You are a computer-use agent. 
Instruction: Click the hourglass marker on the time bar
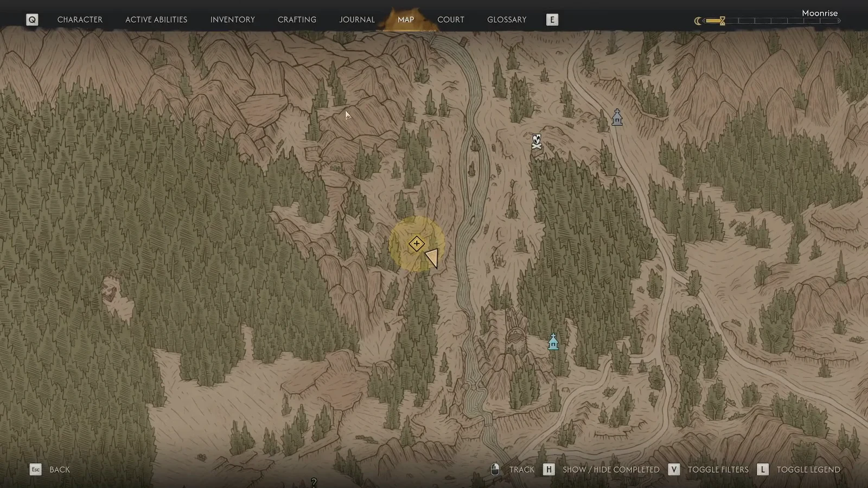click(x=722, y=21)
